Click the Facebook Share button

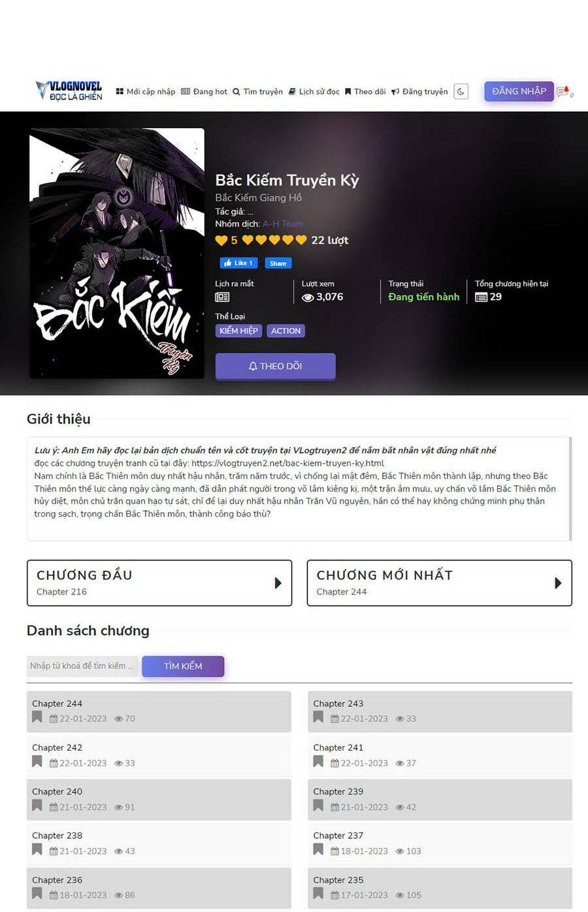tap(278, 263)
